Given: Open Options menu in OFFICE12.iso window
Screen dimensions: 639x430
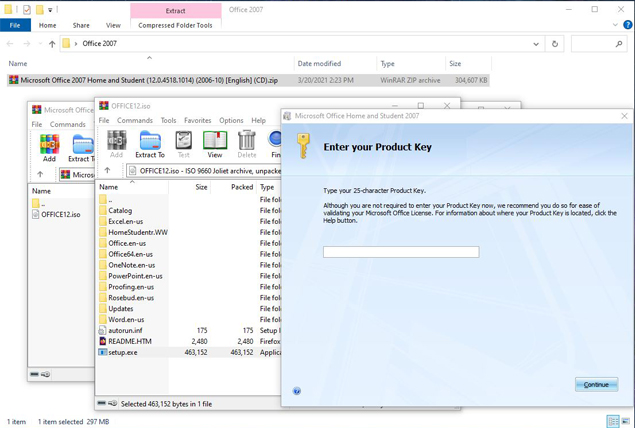Looking at the screenshot, I should click(x=231, y=120).
